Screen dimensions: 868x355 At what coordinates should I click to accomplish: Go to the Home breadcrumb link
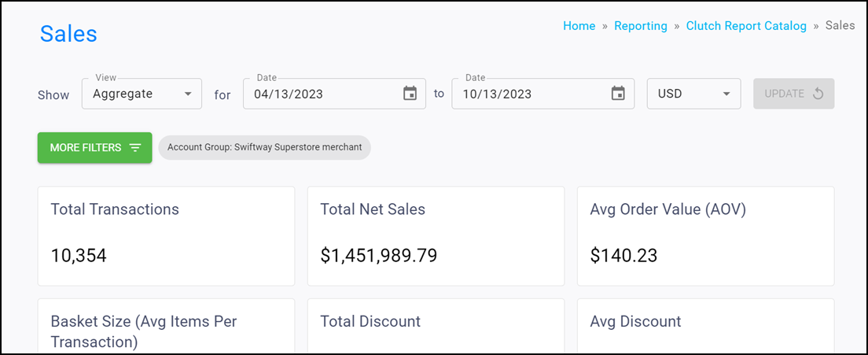click(x=579, y=26)
